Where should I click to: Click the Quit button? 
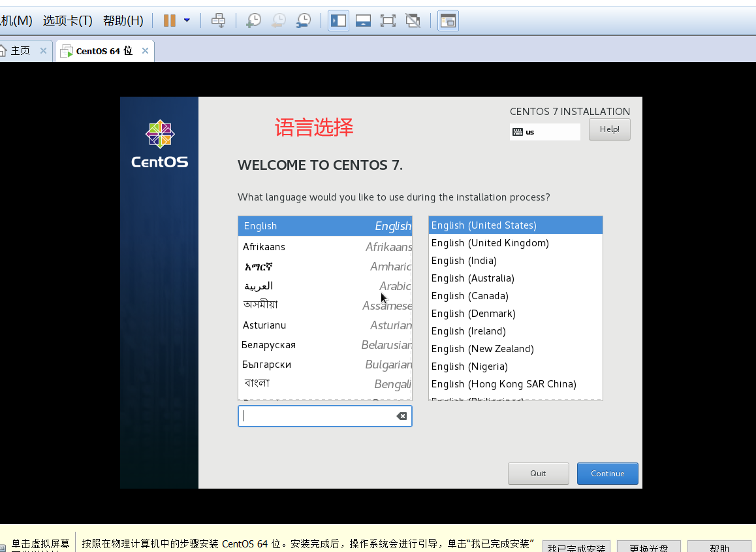click(x=538, y=474)
